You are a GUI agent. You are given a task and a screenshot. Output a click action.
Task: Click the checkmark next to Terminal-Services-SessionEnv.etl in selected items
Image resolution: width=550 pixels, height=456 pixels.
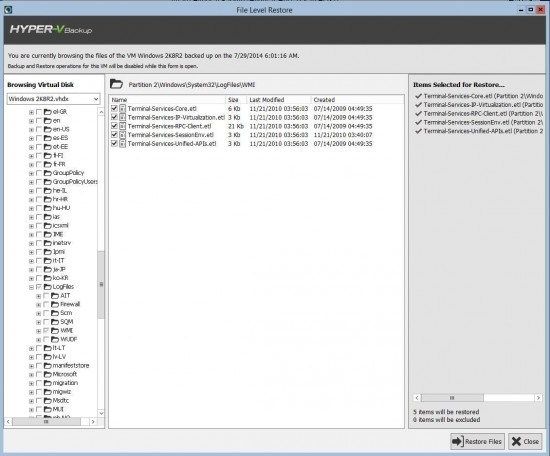click(x=418, y=122)
